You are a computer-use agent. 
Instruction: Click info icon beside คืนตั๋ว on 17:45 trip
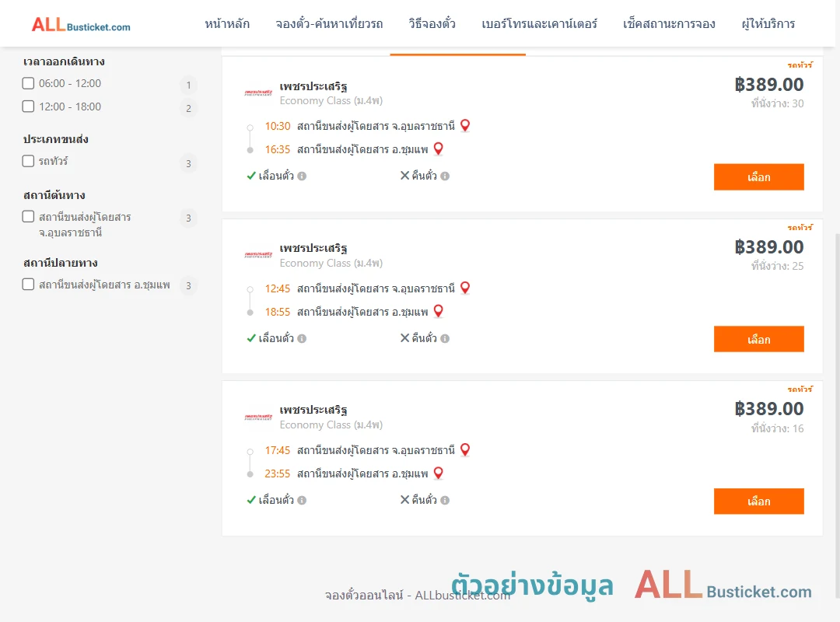[445, 500]
